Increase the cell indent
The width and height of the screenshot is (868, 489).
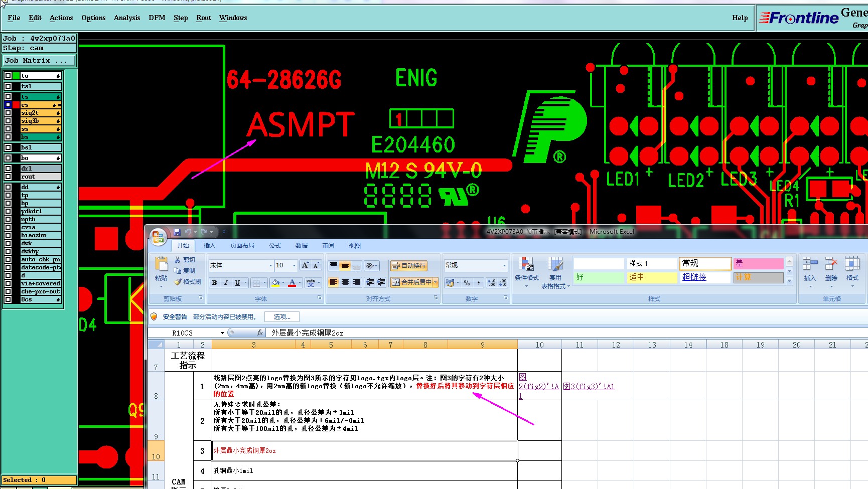[x=381, y=282]
